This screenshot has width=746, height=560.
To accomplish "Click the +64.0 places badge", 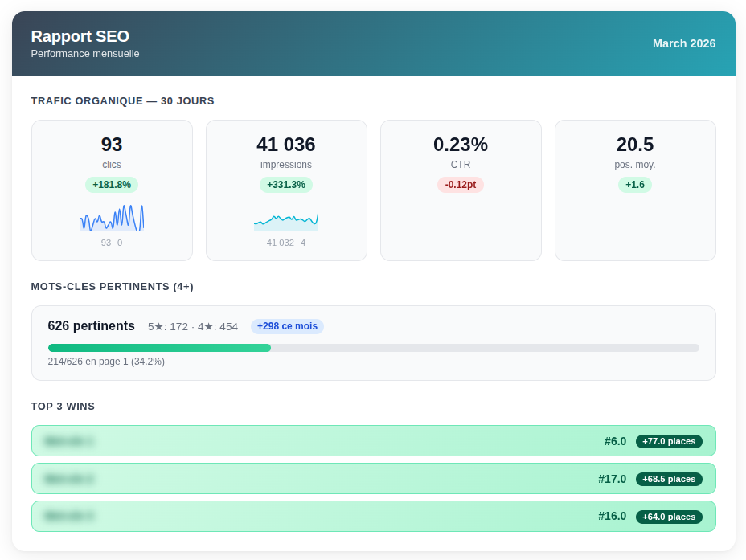I will [x=669, y=517].
